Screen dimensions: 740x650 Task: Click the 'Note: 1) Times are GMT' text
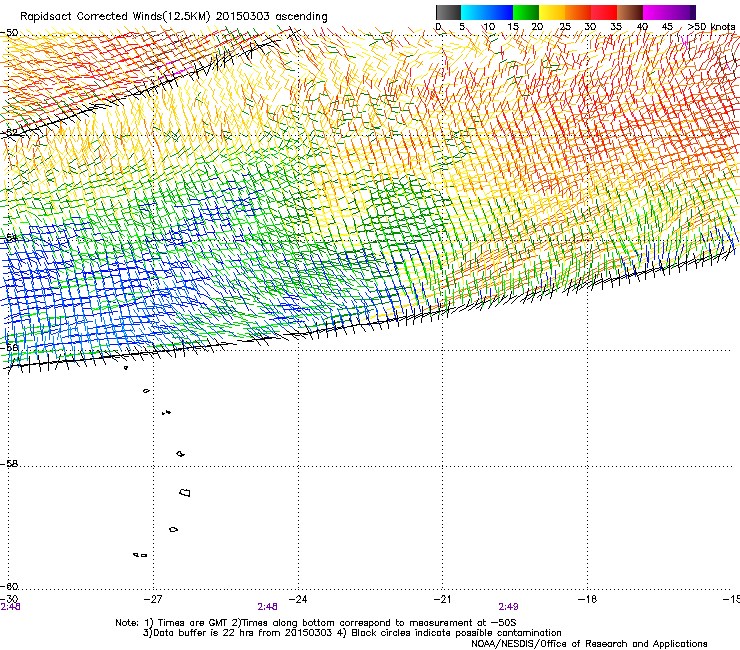171,623
